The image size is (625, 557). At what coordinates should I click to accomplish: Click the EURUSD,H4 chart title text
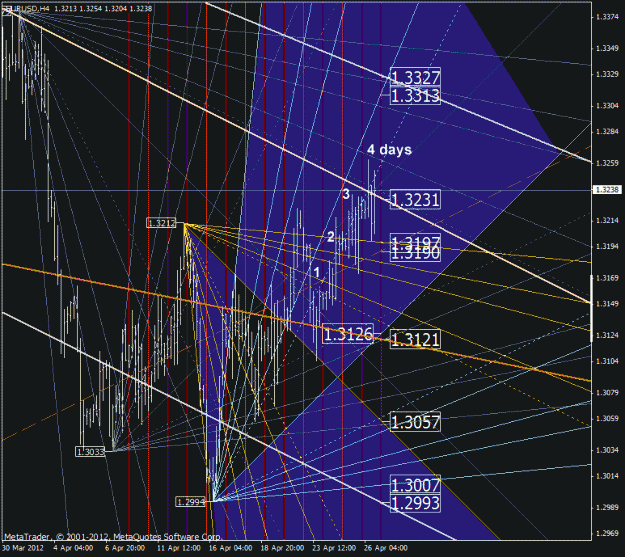pos(26,8)
